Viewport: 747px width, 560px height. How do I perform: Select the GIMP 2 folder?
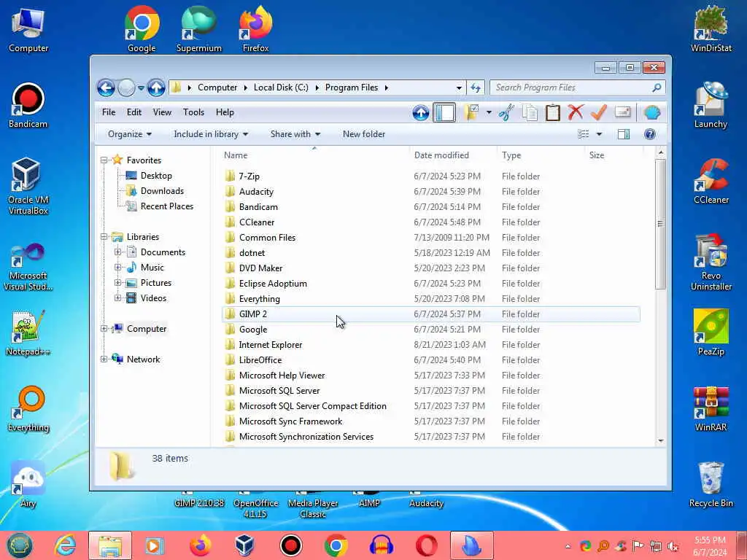click(430, 314)
